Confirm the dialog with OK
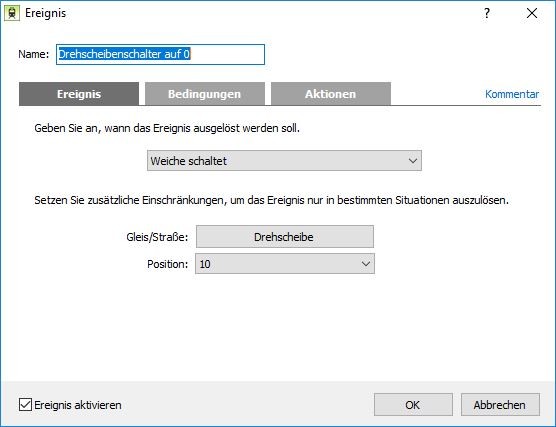 (x=413, y=405)
